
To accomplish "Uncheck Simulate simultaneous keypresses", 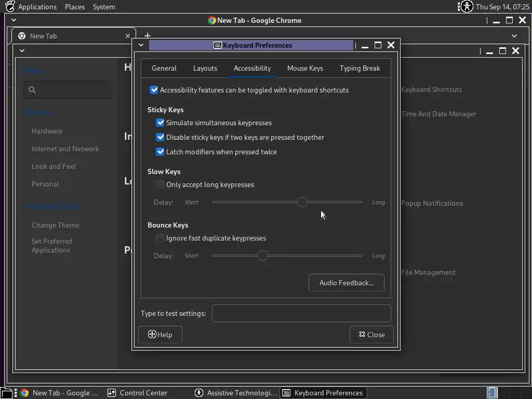I will tap(160, 123).
